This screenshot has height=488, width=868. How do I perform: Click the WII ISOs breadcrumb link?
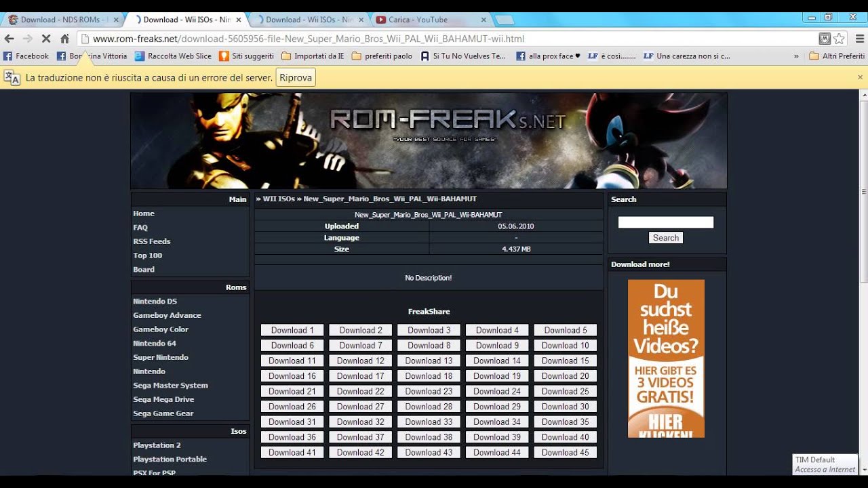pyautogui.click(x=279, y=199)
